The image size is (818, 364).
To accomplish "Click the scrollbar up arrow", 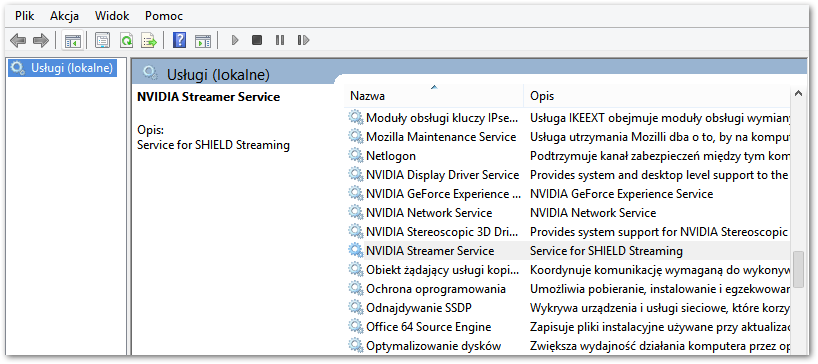I will click(798, 94).
